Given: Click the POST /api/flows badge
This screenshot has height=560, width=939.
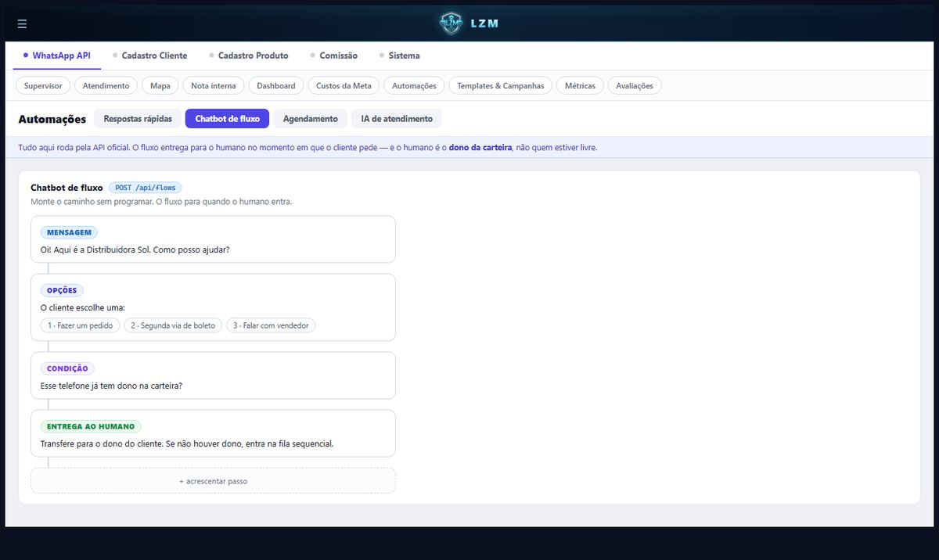Looking at the screenshot, I should tap(146, 188).
